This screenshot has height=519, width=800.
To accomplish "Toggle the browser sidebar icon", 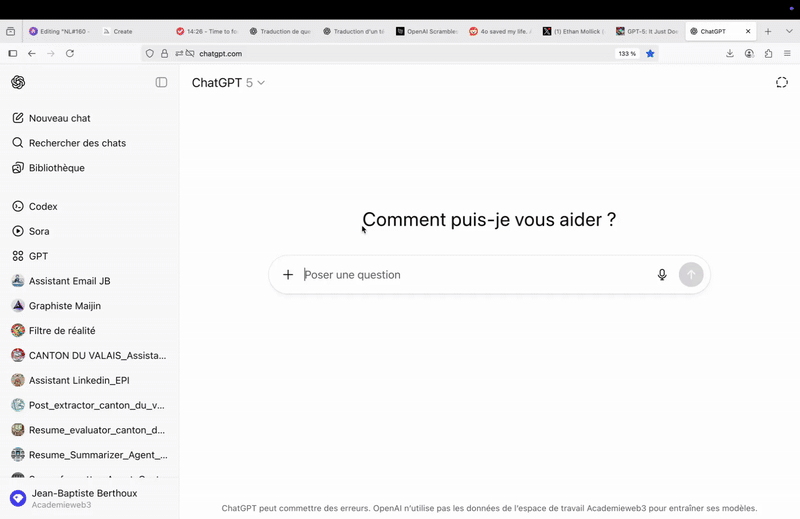I will (13, 53).
